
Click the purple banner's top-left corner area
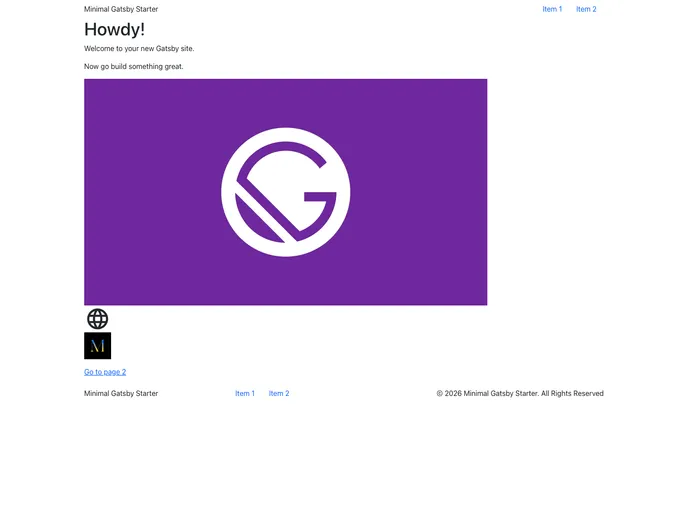(100, 92)
